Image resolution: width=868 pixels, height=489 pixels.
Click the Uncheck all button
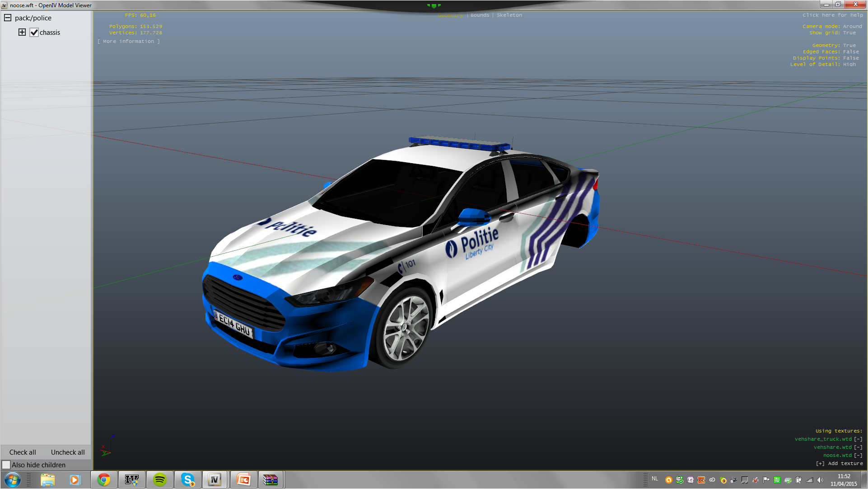click(x=68, y=452)
